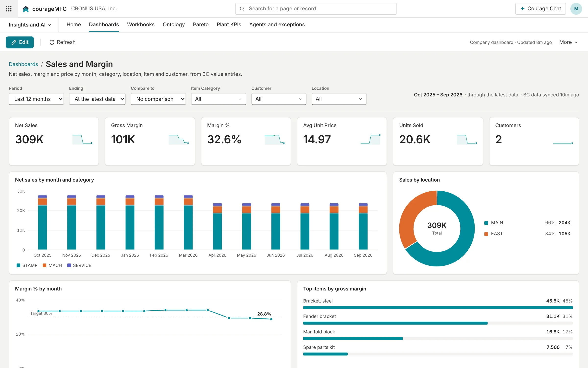Expand the Insights and AI menu
588x368 pixels.
30,25
